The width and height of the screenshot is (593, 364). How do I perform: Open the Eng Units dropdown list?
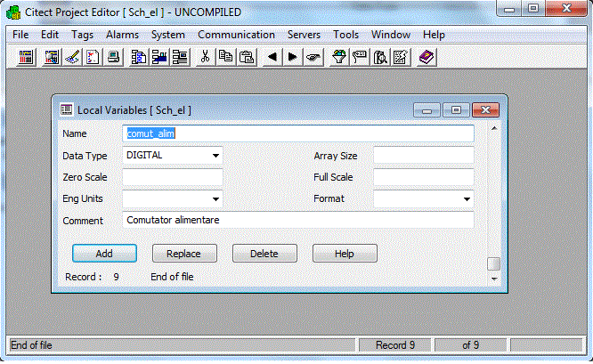click(215, 199)
